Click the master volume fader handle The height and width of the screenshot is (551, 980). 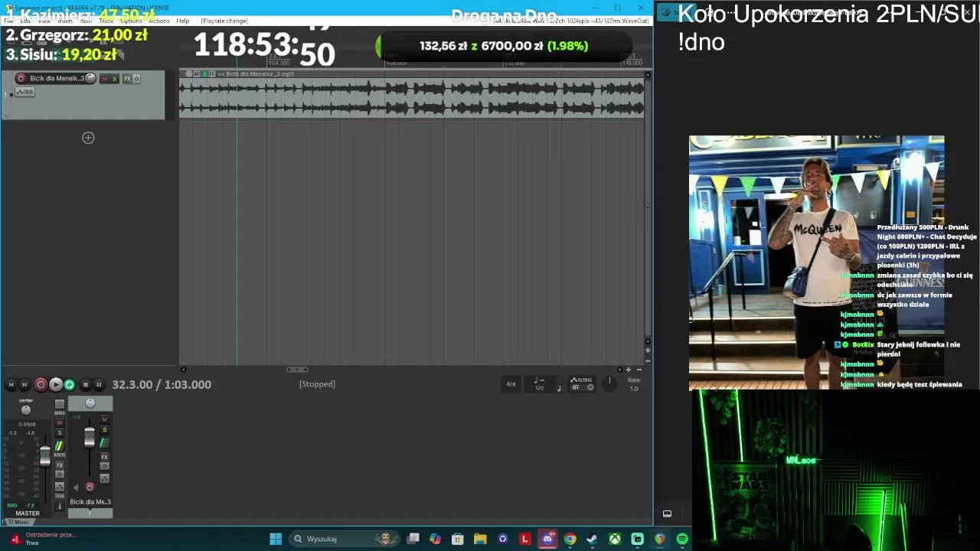tap(45, 456)
